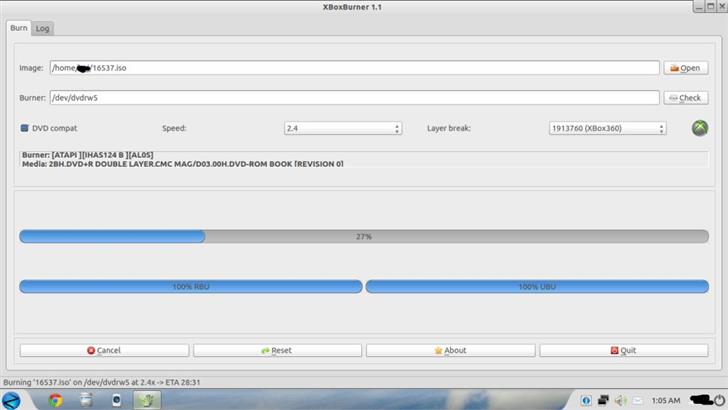Screen dimensions: 728x410
Task: Click the status bar burning ETA message
Action: [x=102, y=382]
